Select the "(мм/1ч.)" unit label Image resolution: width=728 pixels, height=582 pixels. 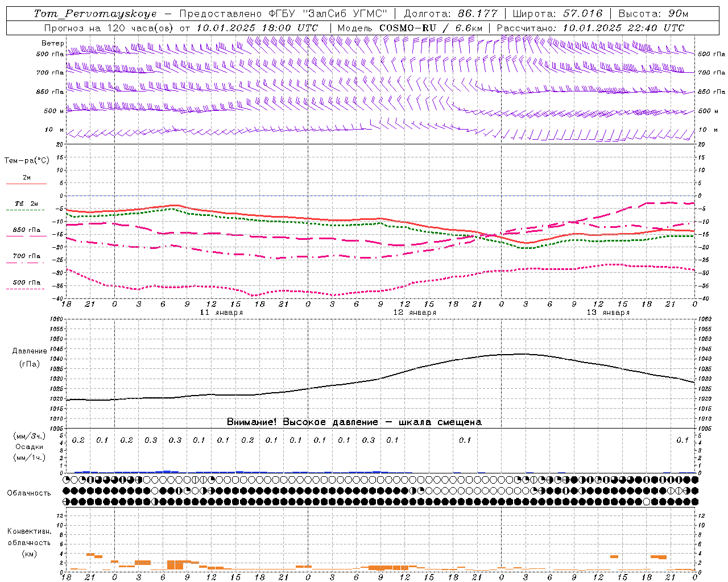coord(29,458)
